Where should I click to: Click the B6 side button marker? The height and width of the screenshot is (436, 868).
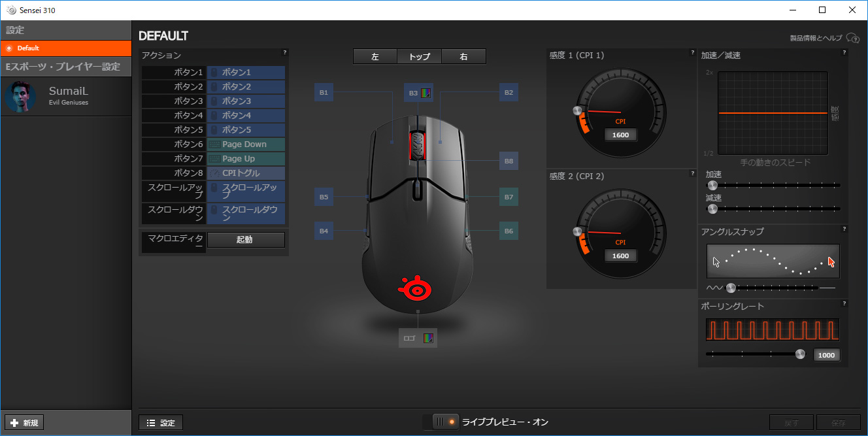(x=509, y=231)
